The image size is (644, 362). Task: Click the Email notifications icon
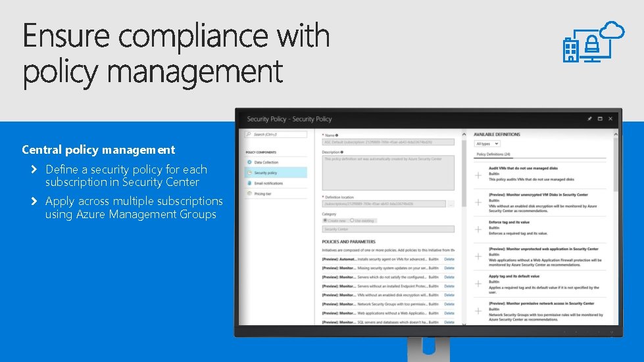[x=249, y=183]
